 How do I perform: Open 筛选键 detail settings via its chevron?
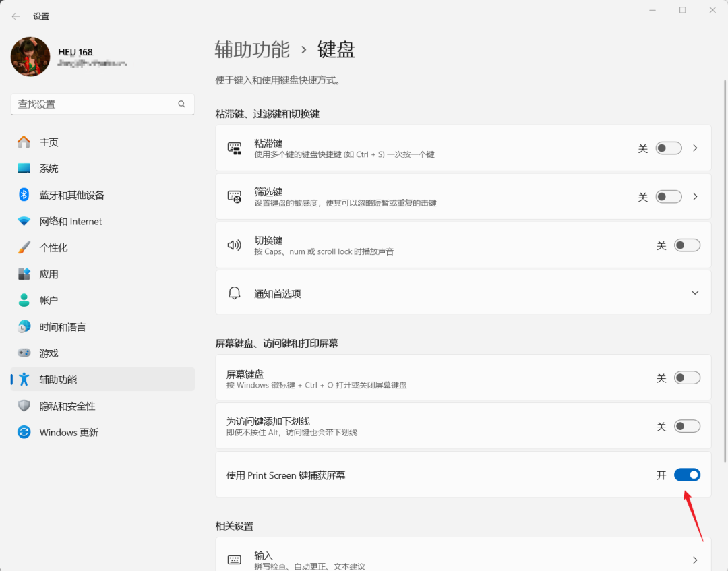click(695, 196)
